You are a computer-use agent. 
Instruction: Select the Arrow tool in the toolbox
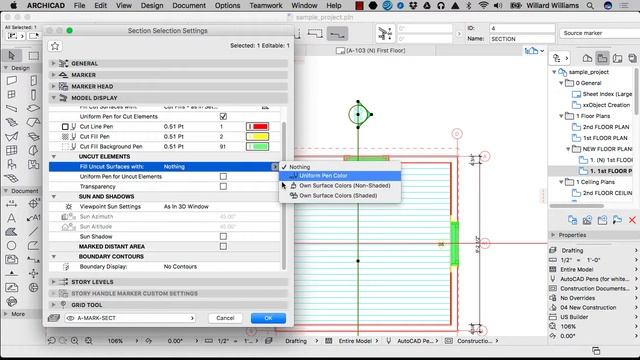11,55
